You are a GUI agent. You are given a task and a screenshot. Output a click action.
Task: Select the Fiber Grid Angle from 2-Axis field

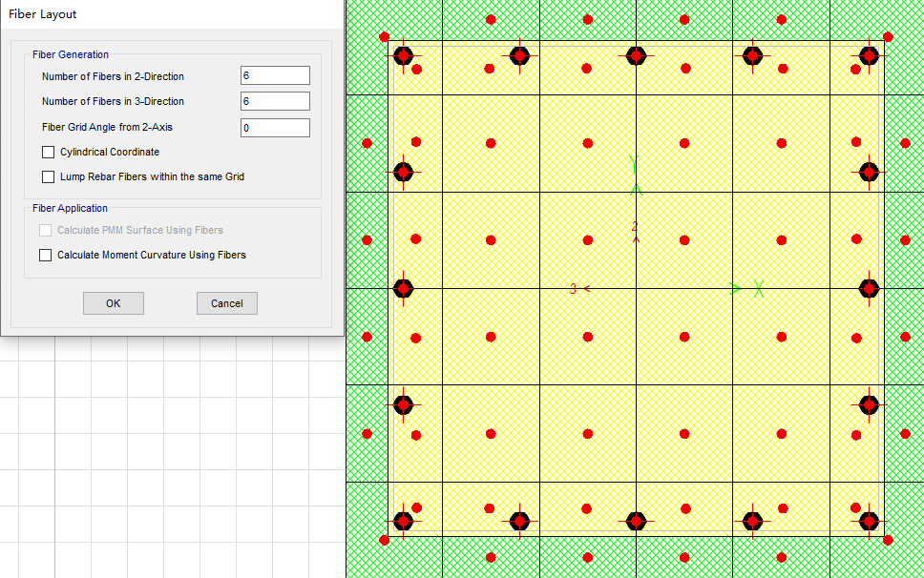point(275,128)
